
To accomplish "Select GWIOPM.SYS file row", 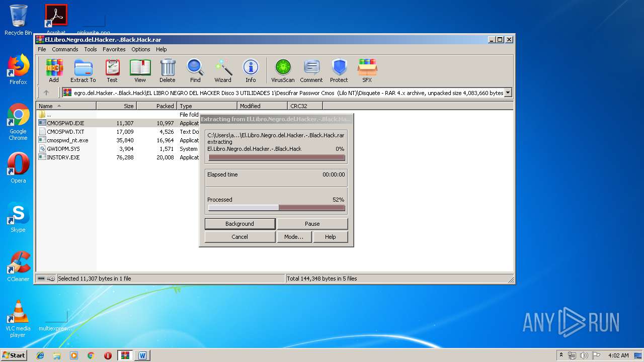I will (x=118, y=149).
